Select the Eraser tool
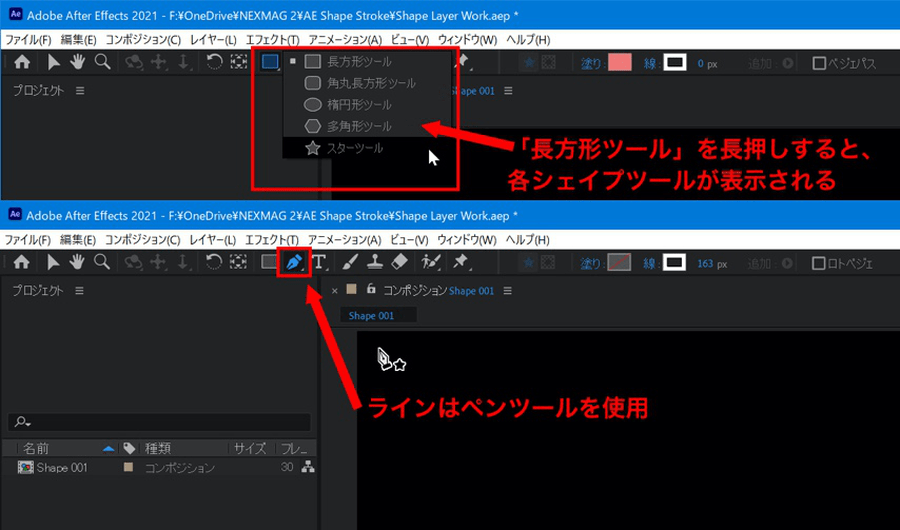This screenshot has height=530, width=900. coord(399,262)
